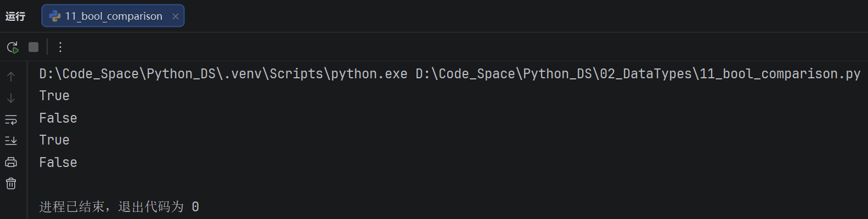Image resolution: width=868 pixels, height=219 pixels.
Task: Jump up the stack trace arrow
Action: 11,77
